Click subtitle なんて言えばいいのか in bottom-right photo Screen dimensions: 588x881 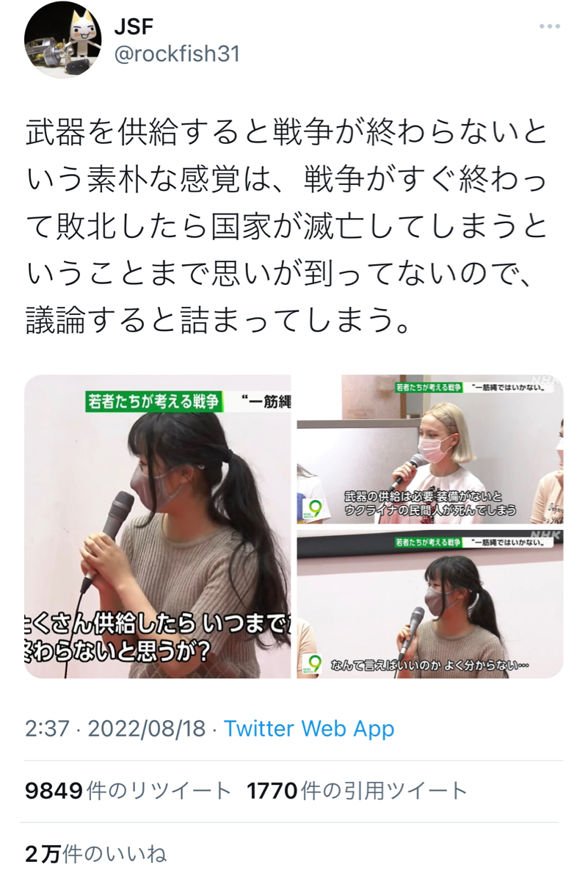point(429,666)
